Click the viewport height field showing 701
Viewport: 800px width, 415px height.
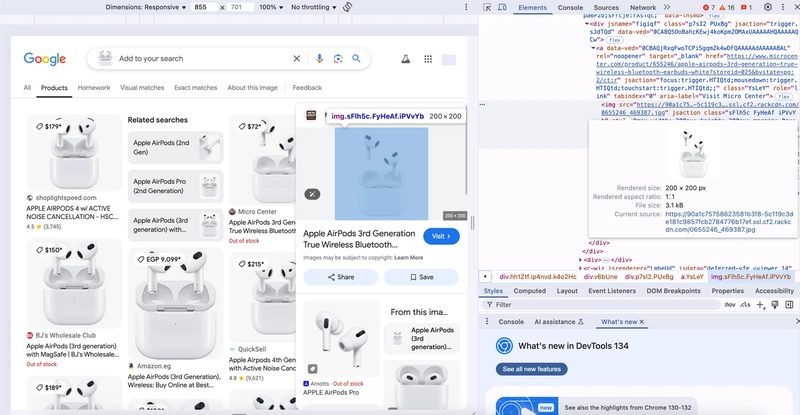[239, 7]
